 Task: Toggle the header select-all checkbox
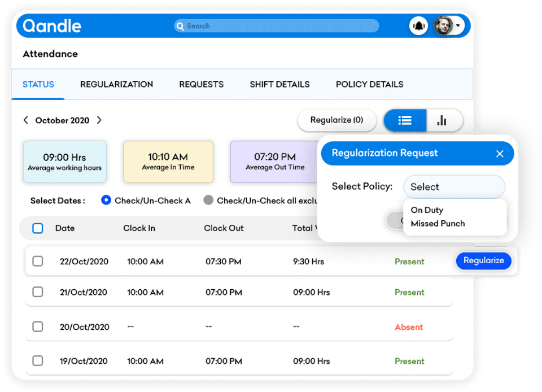pyautogui.click(x=38, y=228)
